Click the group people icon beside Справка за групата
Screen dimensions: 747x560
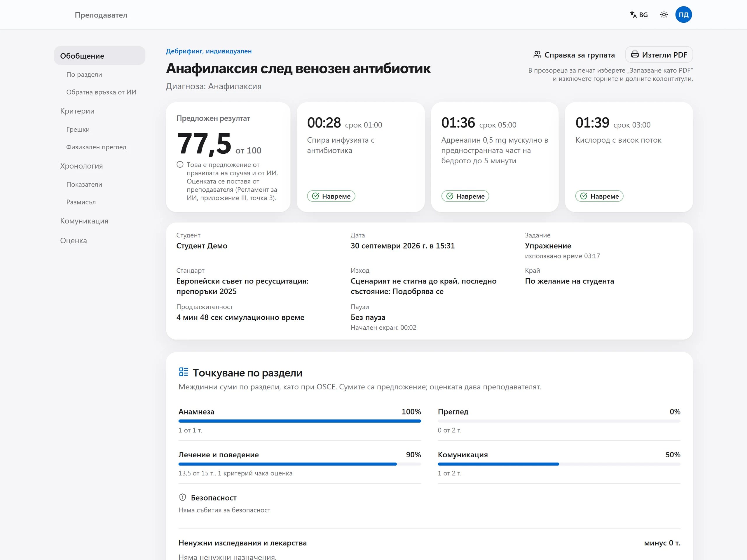point(537,55)
